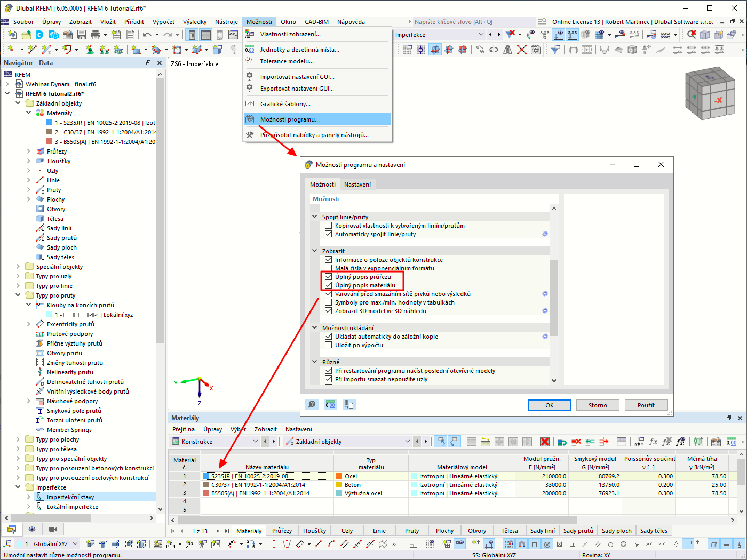Click the mirror tool icon in toolbar
The width and height of the screenshot is (747, 560).
point(507,50)
